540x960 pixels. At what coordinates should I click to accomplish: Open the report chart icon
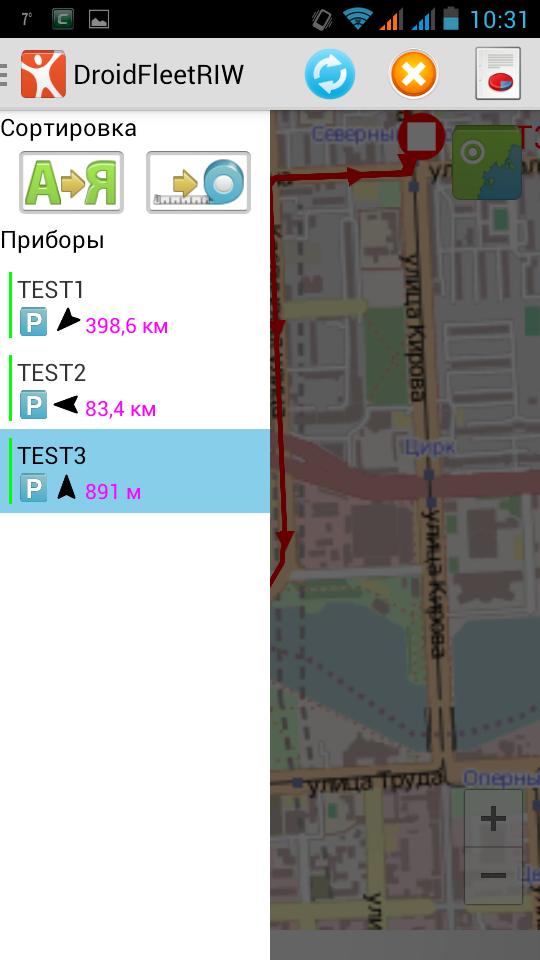pyautogui.click(x=498, y=73)
